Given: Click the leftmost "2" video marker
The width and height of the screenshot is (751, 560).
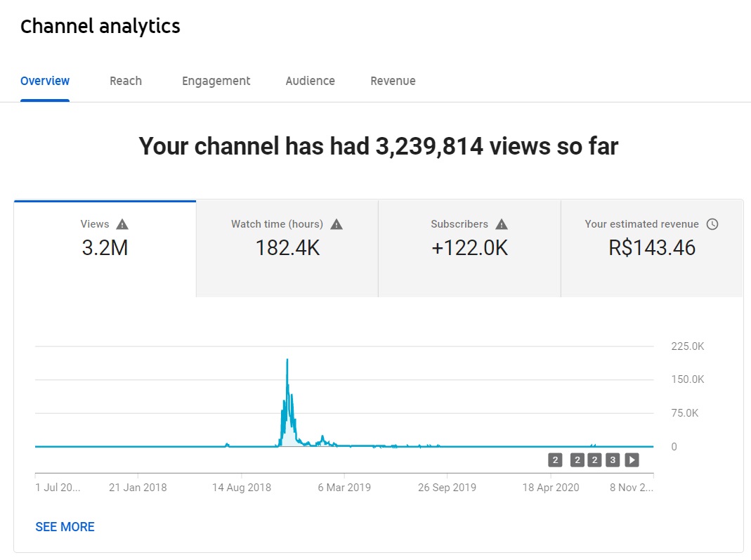Looking at the screenshot, I should point(555,460).
